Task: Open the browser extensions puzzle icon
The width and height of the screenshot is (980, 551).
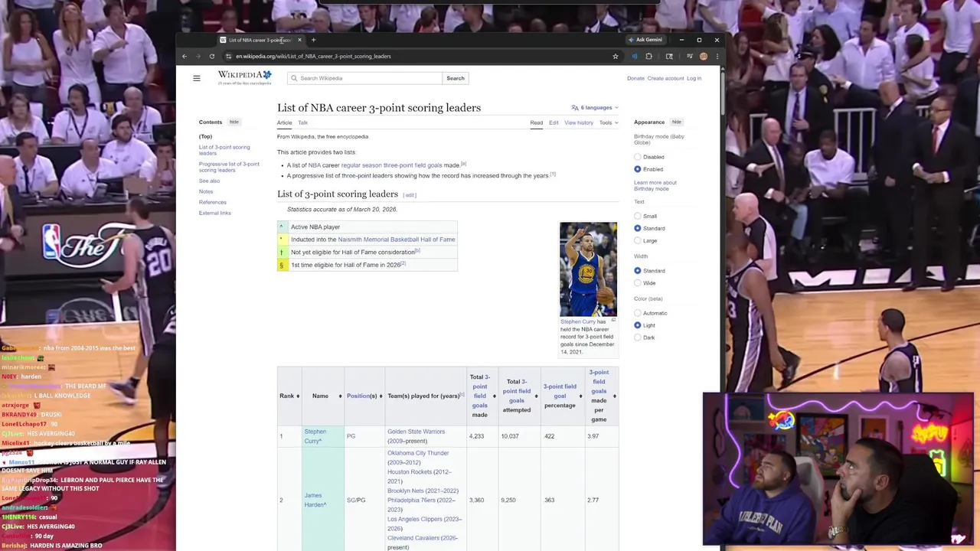Action: [648, 56]
